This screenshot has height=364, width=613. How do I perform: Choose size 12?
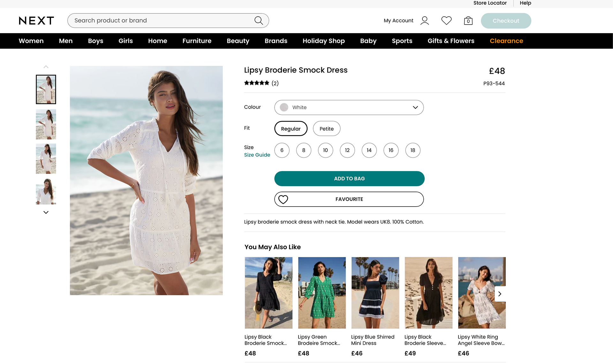(x=347, y=150)
